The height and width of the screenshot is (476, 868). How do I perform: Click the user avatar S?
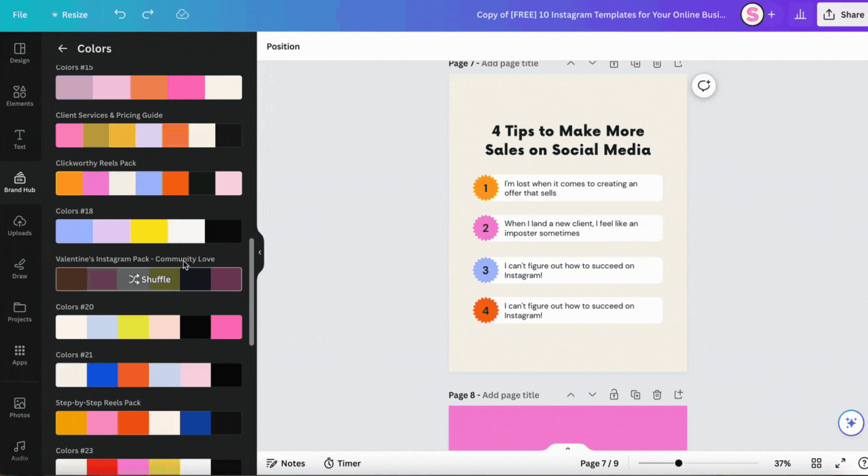[752, 15]
